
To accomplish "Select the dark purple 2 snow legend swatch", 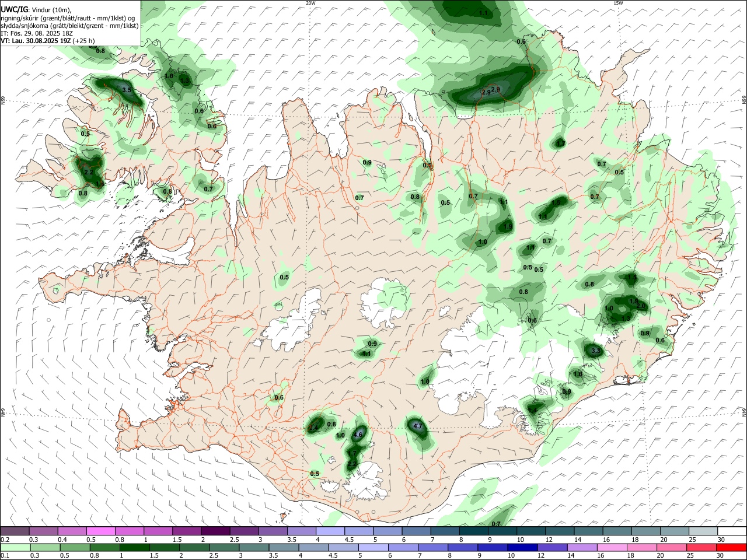I will pos(215,531).
